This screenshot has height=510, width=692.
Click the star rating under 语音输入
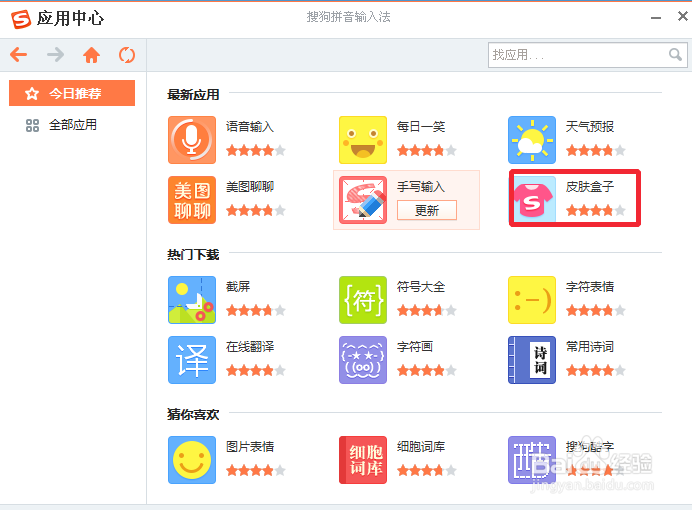pyautogui.click(x=256, y=151)
